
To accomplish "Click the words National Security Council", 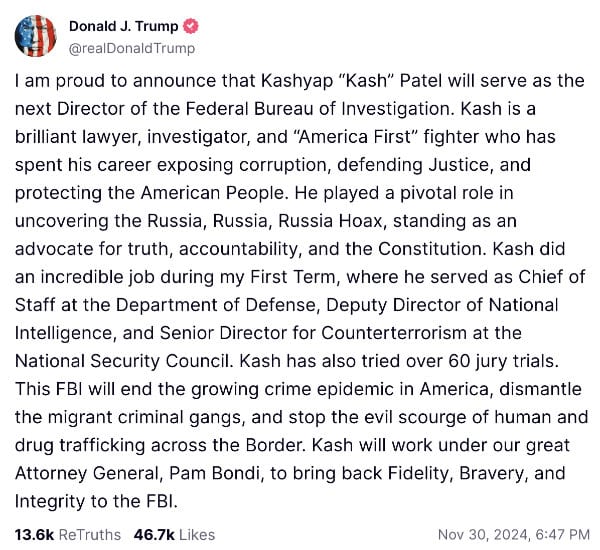I will click(123, 361).
